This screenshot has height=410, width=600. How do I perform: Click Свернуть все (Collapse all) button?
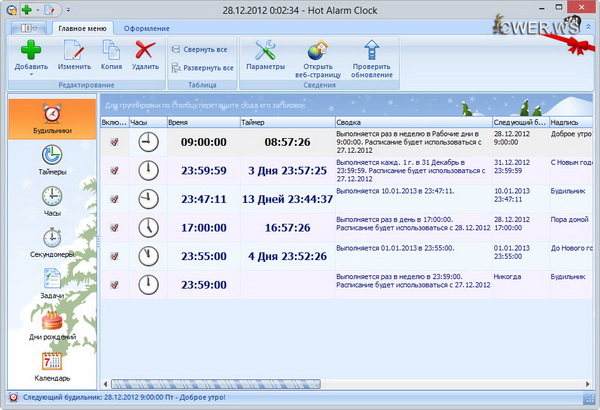pos(202,48)
